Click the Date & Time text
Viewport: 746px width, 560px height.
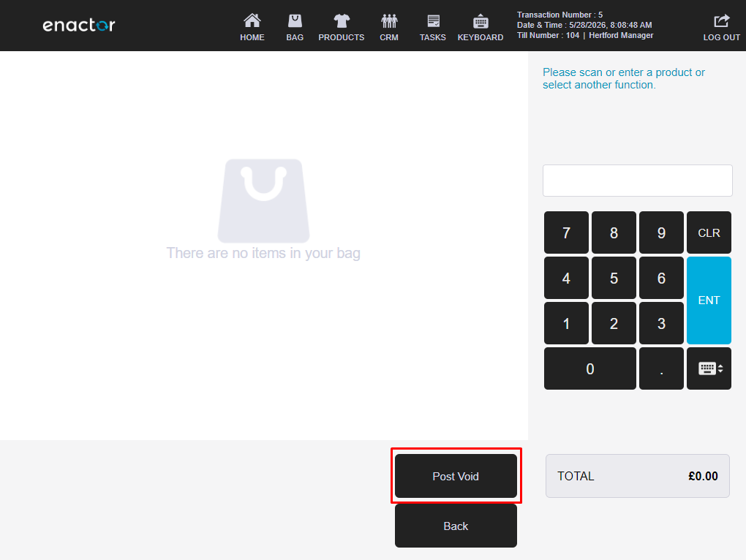pyautogui.click(x=584, y=25)
